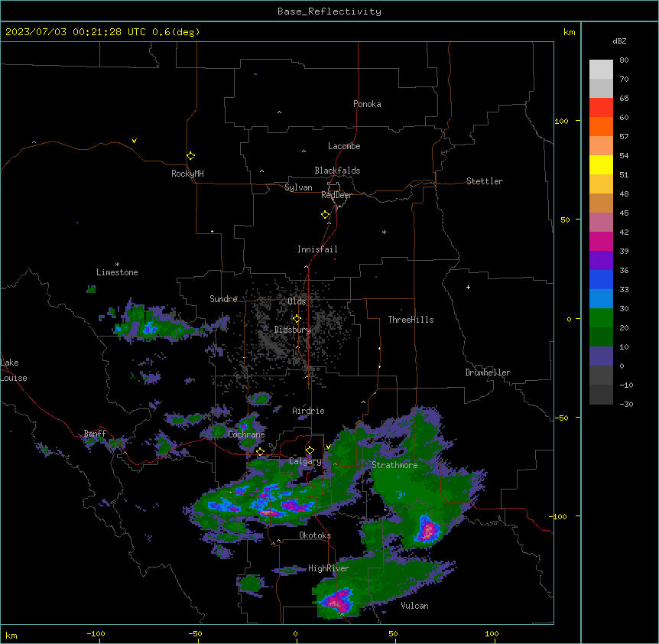Click the ThreeHills town label
659x644 pixels.
(411, 320)
